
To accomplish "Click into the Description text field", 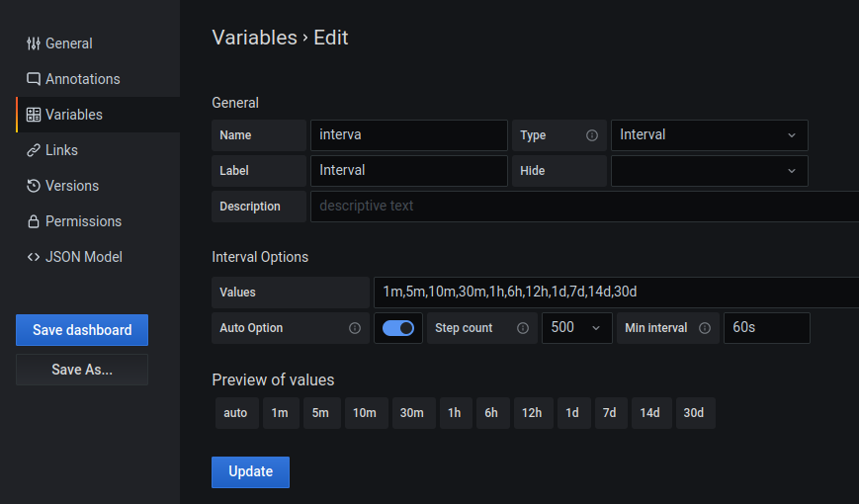I will tap(583, 207).
